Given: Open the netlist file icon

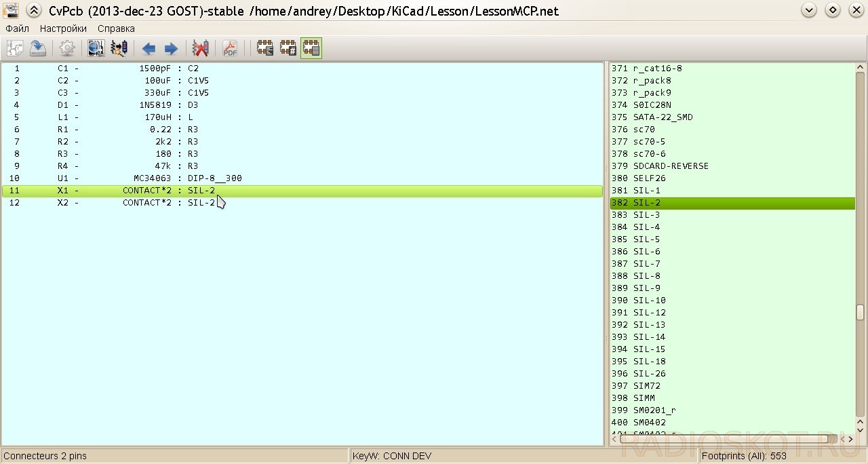Looking at the screenshot, I should click(x=15, y=48).
